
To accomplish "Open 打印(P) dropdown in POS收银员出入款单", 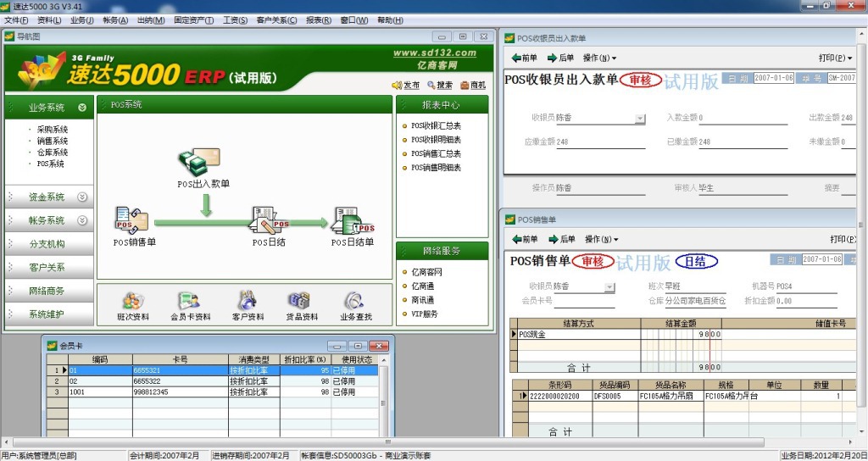I will [x=835, y=58].
